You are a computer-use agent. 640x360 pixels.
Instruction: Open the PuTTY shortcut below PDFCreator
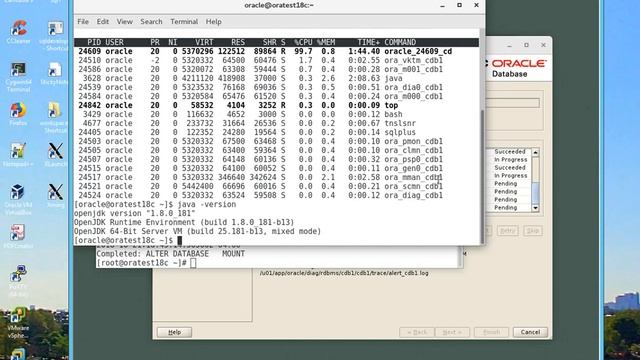tap(18, 281)
